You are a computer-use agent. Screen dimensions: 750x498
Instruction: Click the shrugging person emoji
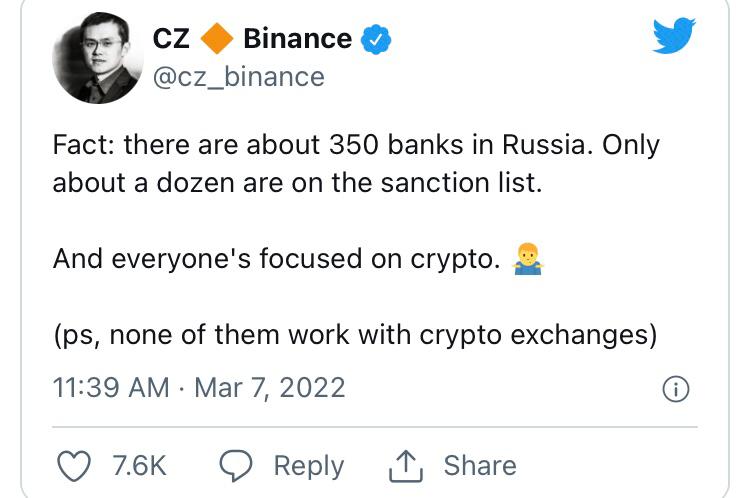click(x=526, y=259)
